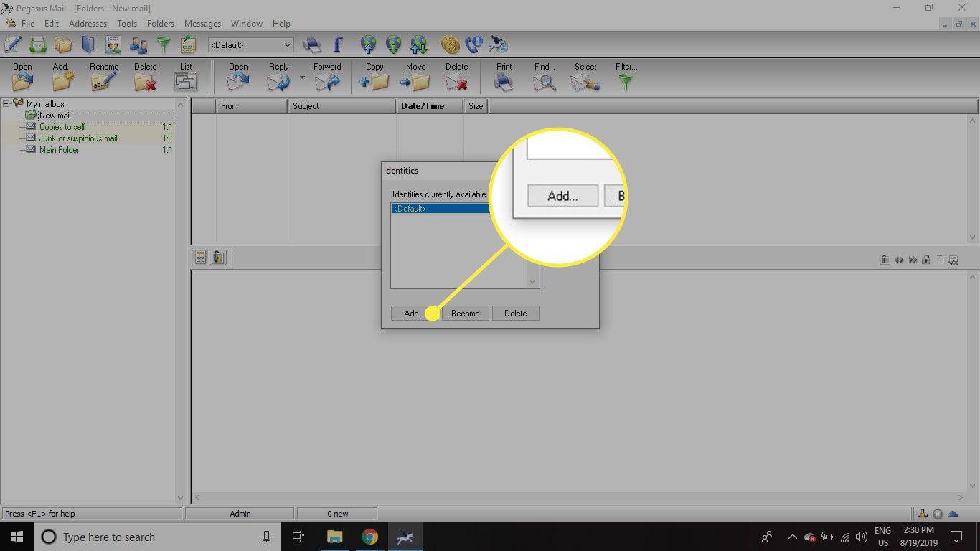
Task: Open the Edit menu
Action: (x=52, y=24)
